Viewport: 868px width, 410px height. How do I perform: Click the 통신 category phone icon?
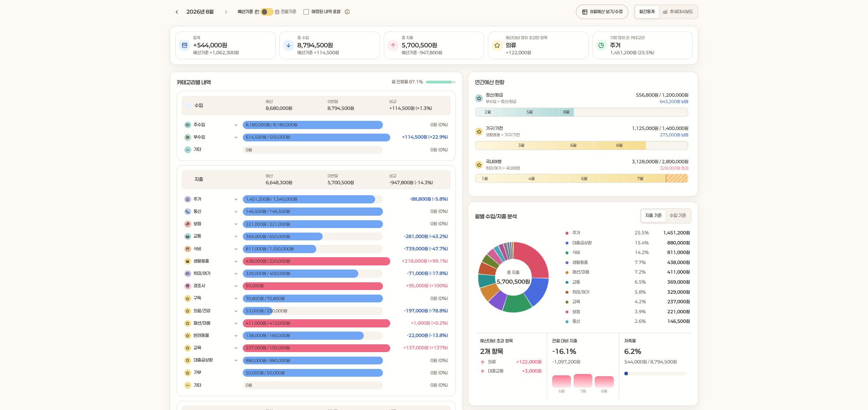pos(188,212)
